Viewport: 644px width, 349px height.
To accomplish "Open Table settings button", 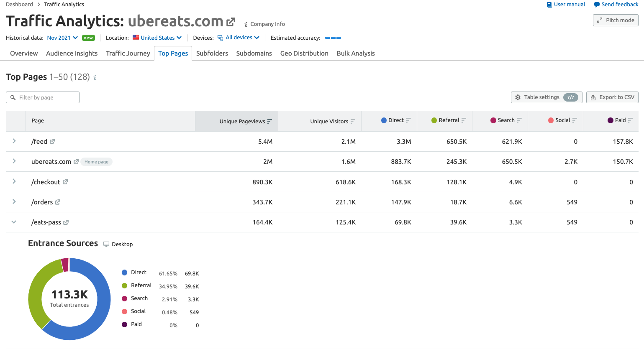I will (547, 97).
